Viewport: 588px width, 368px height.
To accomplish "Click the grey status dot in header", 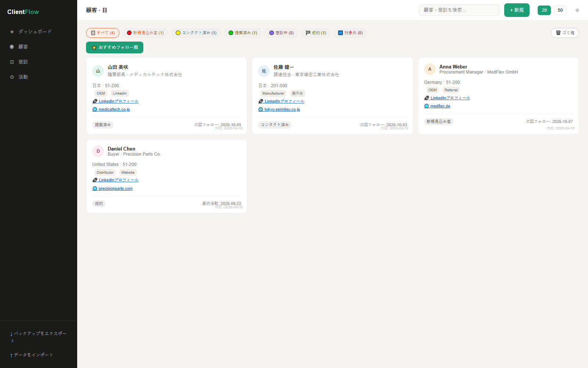I will [577, 10].
